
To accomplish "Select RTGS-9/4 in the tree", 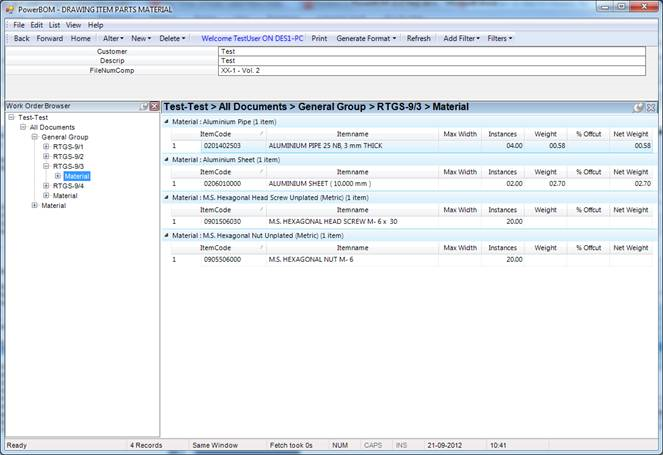I will [x=68, y=186].
